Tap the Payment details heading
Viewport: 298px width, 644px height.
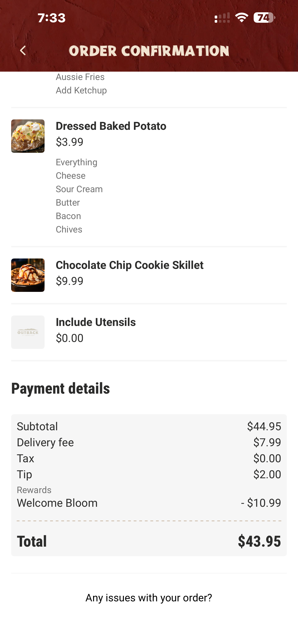61,388
